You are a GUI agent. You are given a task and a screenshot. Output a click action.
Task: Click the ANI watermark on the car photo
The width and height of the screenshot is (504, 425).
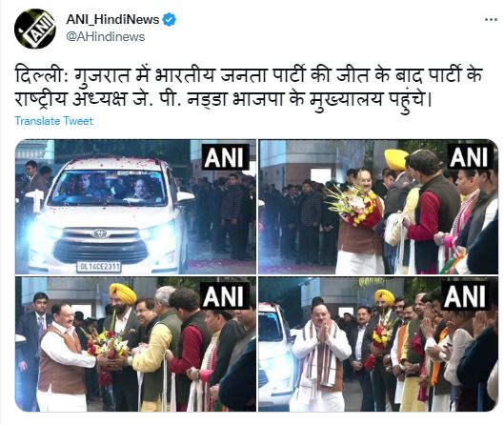225,157
